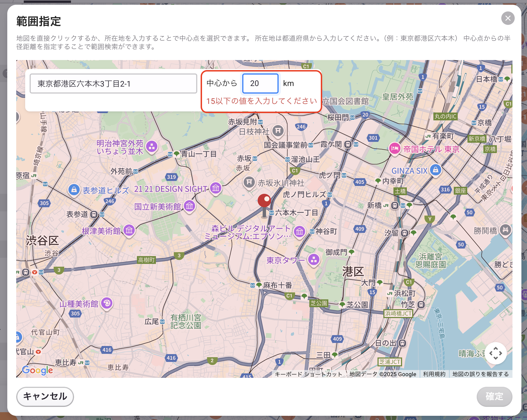The height and width of the screenshot is (420, 527).
Task: Click the 芝浦JCT junction label
Action: click(390, 362)
